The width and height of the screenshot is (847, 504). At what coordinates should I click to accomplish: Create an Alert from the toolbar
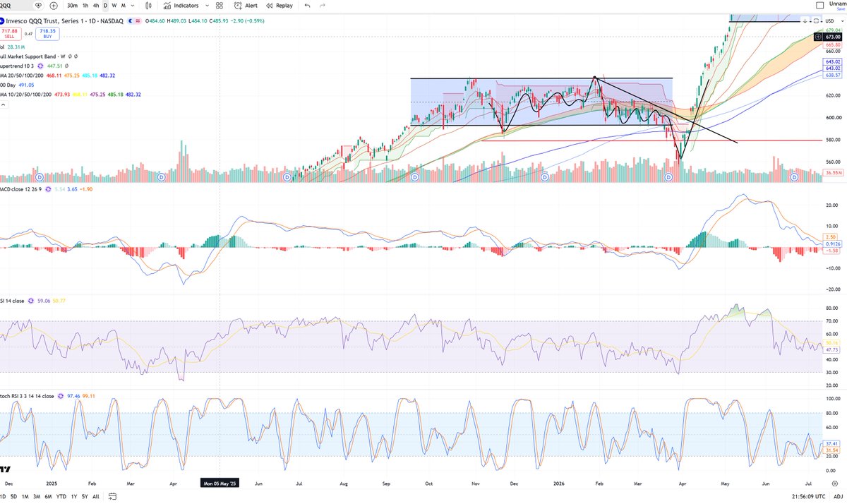pos(246,6)
